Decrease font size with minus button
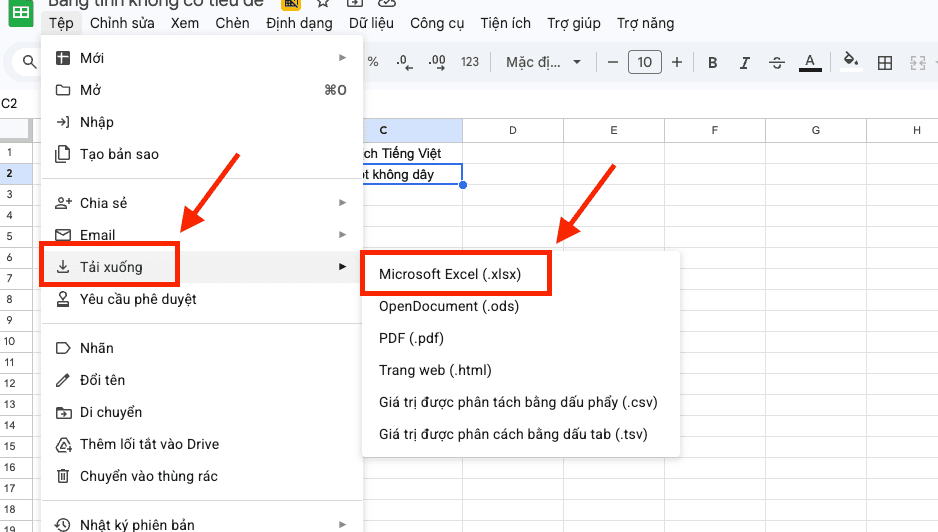 (x=613, y=62)
